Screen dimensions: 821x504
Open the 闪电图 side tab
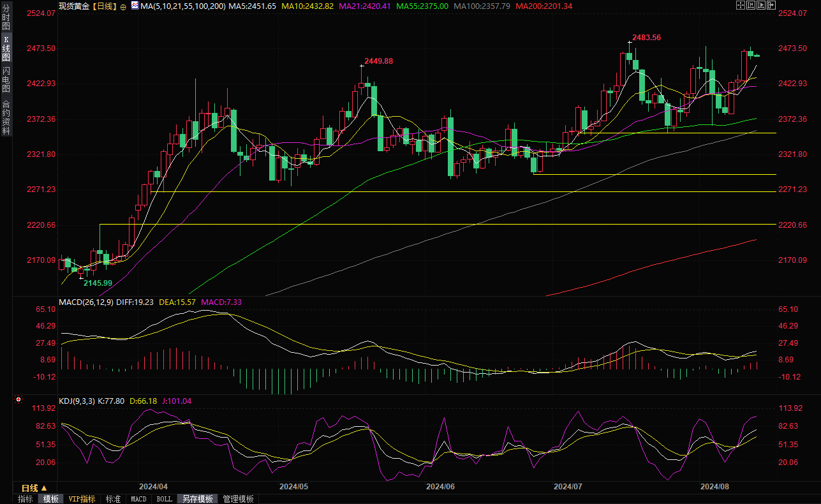coord(6,79)
